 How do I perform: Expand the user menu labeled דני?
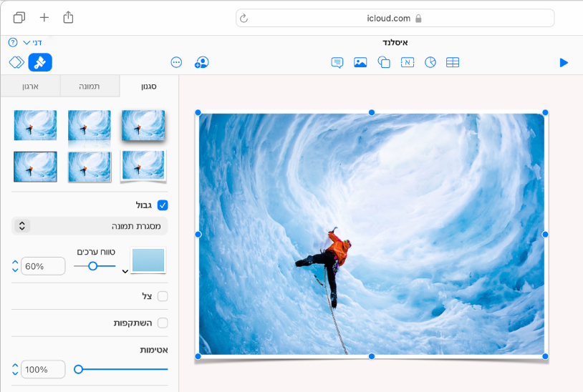tap(32, 43)
